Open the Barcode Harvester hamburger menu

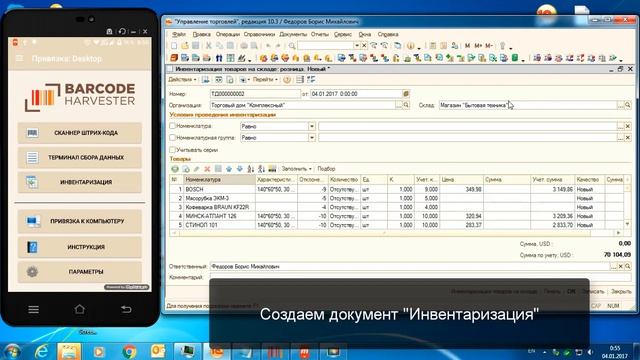pos(19,58)
